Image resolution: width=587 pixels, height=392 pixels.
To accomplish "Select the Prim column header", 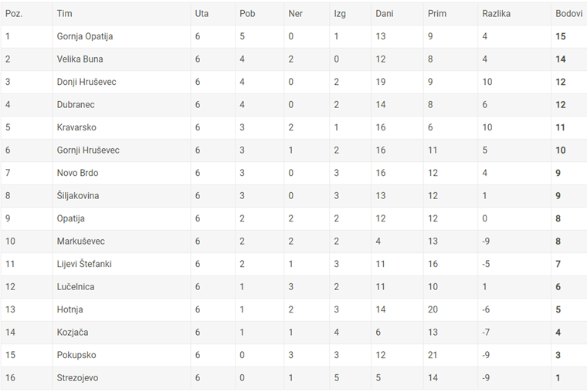I will tap(437, 14).
